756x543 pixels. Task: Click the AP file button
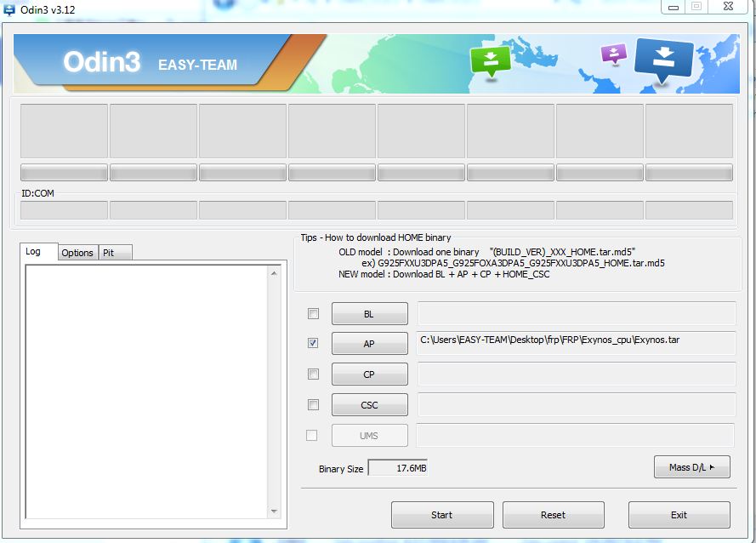370,344
